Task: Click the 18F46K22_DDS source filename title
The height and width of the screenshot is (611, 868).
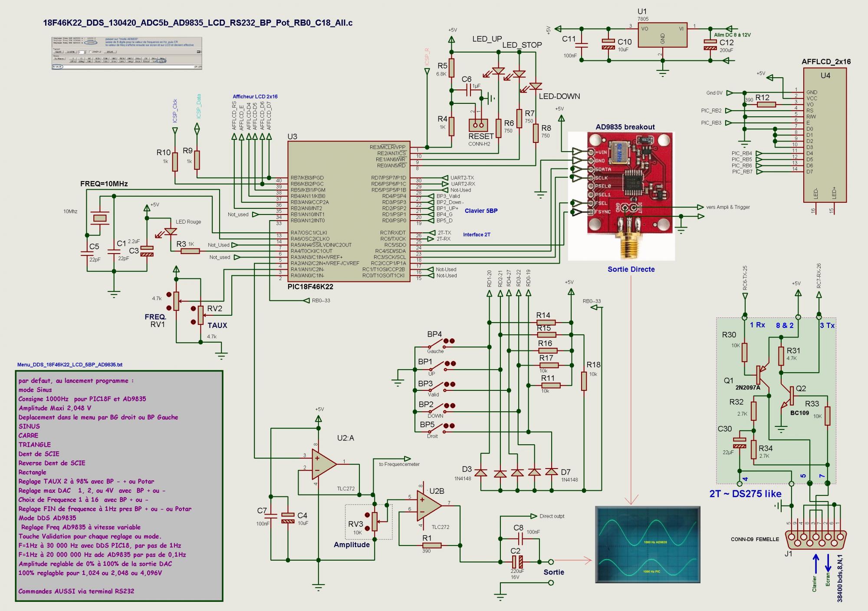Action: tap(197, 23)
